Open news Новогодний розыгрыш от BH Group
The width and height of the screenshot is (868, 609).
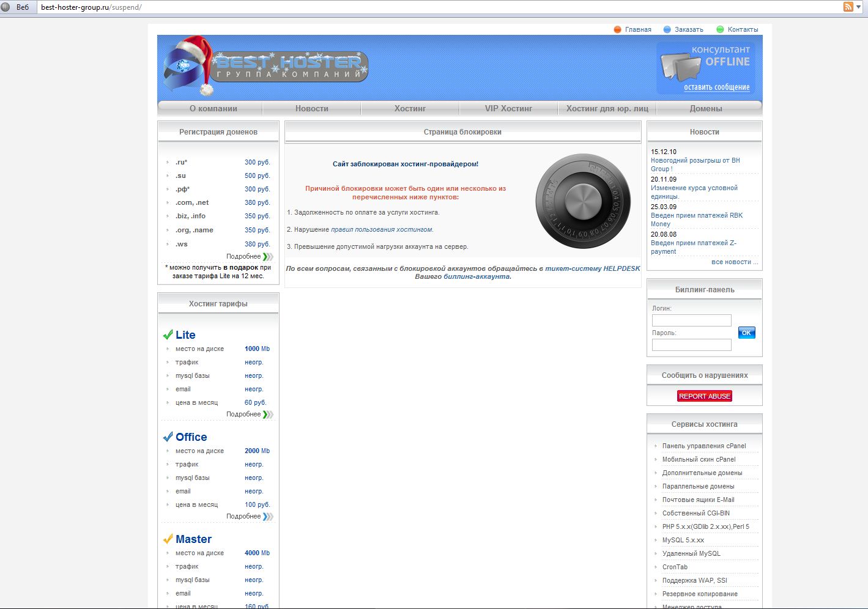click(696, 164)
